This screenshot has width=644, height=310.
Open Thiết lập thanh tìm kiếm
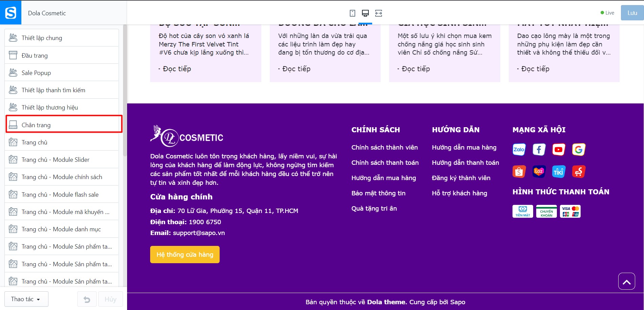[62, 90]
